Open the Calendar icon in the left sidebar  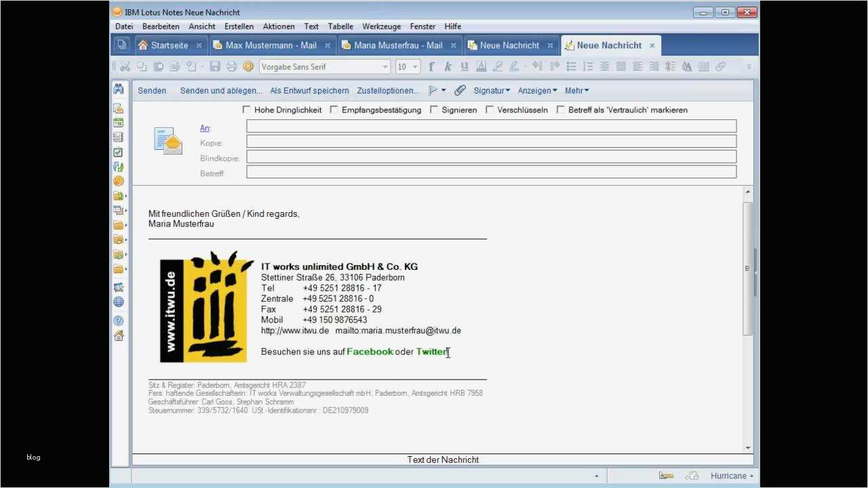click(119, 123)
